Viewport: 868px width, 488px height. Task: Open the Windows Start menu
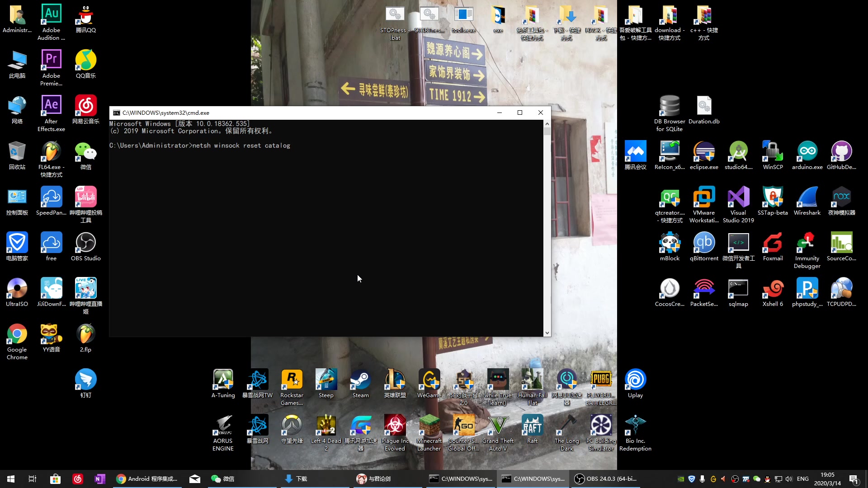11,479
